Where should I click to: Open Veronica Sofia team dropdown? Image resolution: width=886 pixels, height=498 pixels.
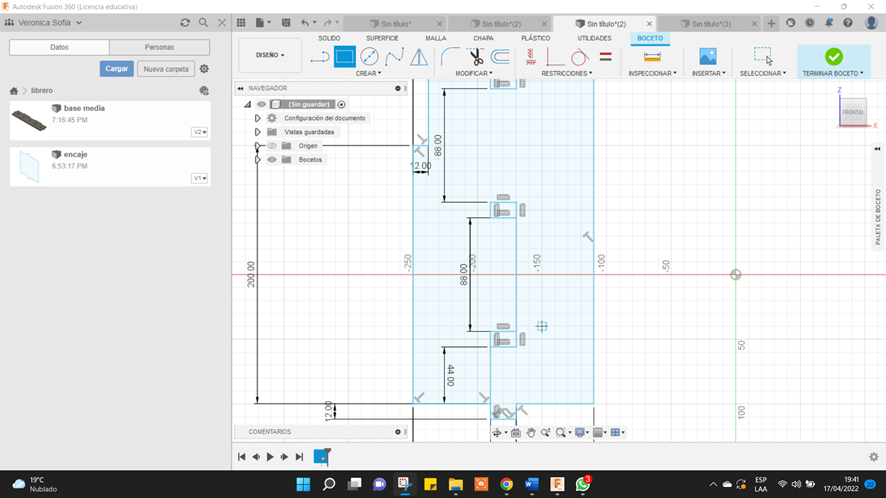(x=44, y=23)
